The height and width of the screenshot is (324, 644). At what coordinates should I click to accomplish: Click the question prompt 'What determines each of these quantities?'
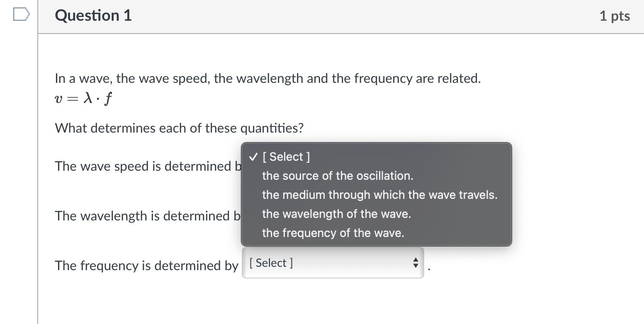(179, 128)
